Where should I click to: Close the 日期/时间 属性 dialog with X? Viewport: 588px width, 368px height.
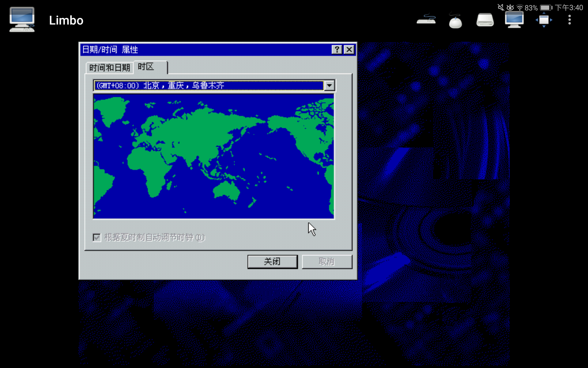(x=349, y=50)
